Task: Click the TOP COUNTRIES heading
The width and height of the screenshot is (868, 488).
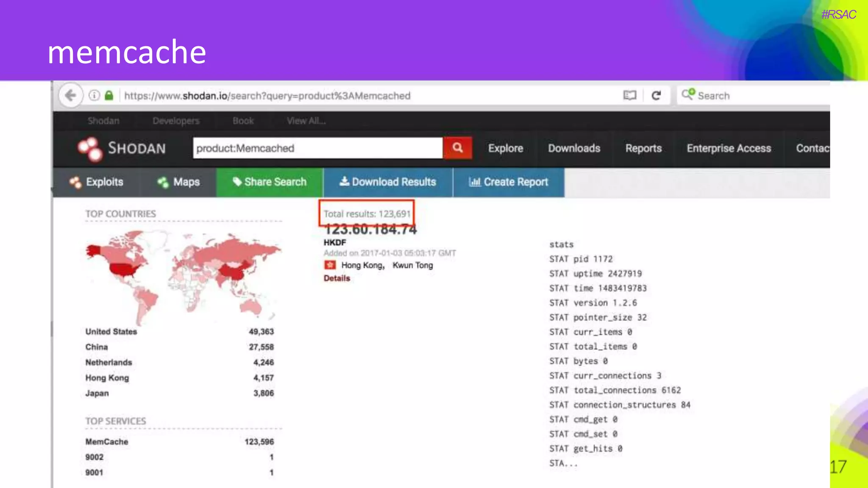Action: pyautogui.click(x=121, y=214)
